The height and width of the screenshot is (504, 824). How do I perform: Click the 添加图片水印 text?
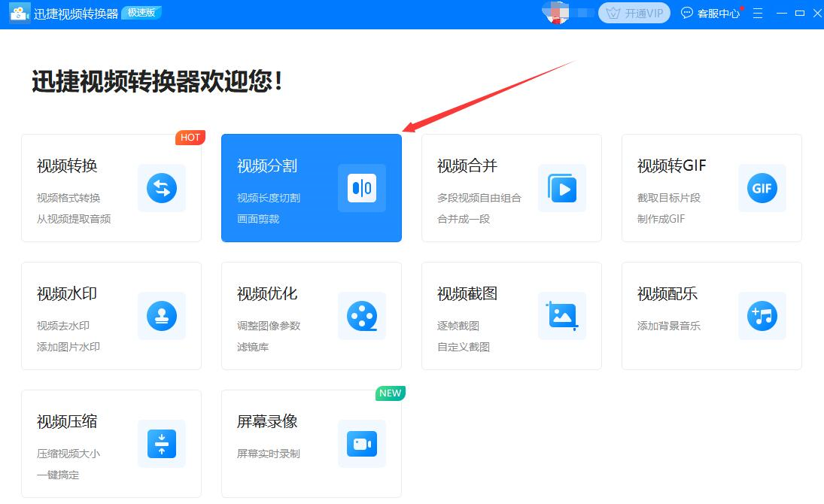tap(68, 346)
